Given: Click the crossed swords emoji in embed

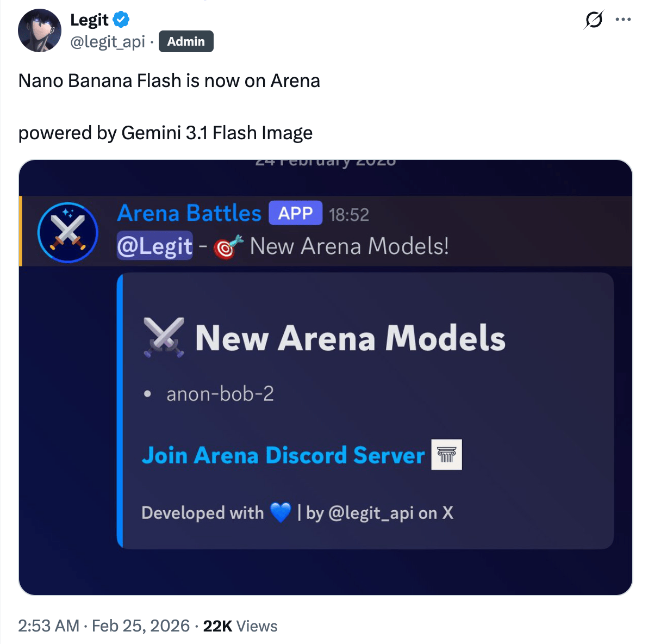Looking at the screenshot, I should pos(164,337).
